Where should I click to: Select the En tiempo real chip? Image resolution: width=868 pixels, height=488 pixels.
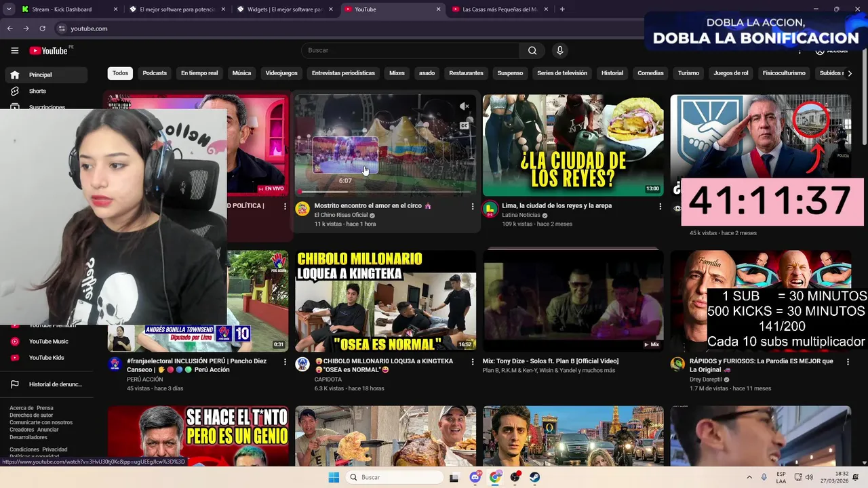[x=199, y=73]
